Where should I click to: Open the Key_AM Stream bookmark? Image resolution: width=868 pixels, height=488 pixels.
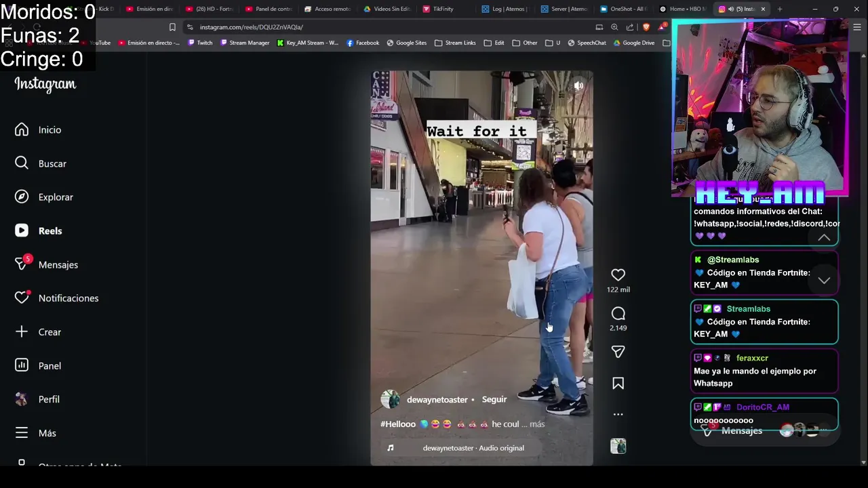click(x=307, y=43)
